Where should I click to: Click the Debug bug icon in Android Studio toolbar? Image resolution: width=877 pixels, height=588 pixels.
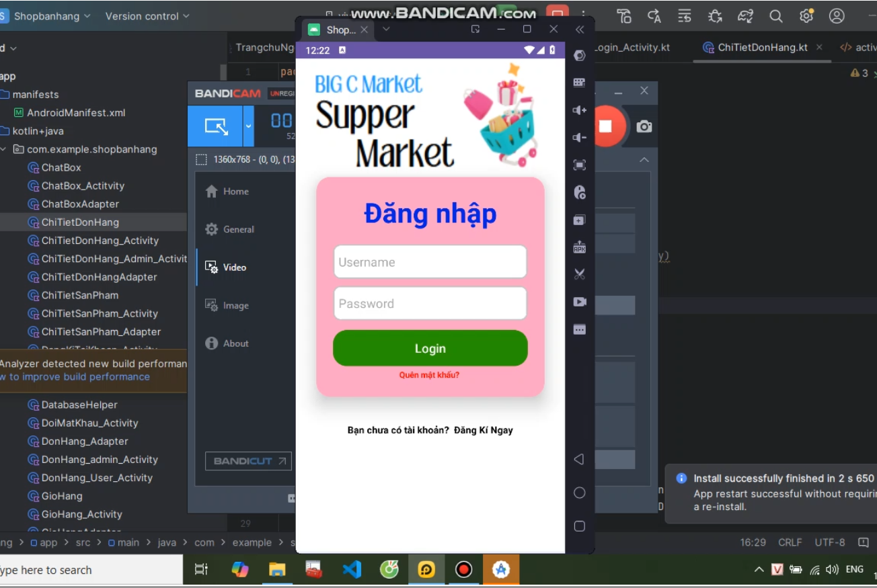coord(715,16)
